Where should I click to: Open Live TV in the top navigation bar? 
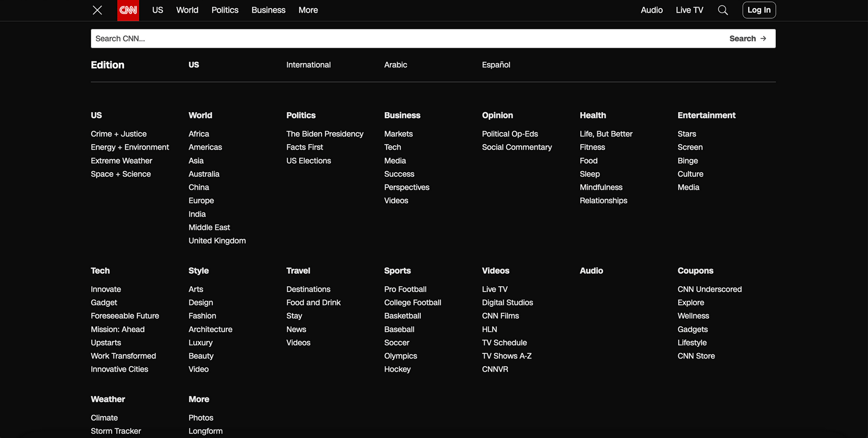689,10
